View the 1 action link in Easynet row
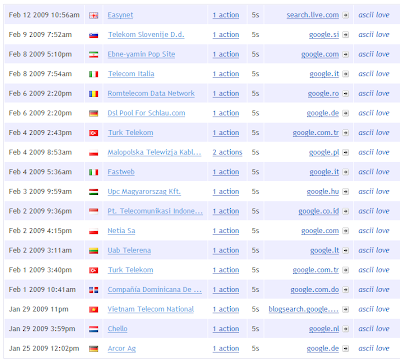Screen dimensions: 400x362 226,15
